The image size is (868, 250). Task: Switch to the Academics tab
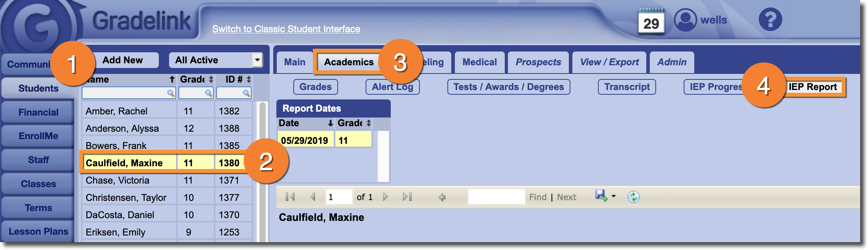coord(349,62)
